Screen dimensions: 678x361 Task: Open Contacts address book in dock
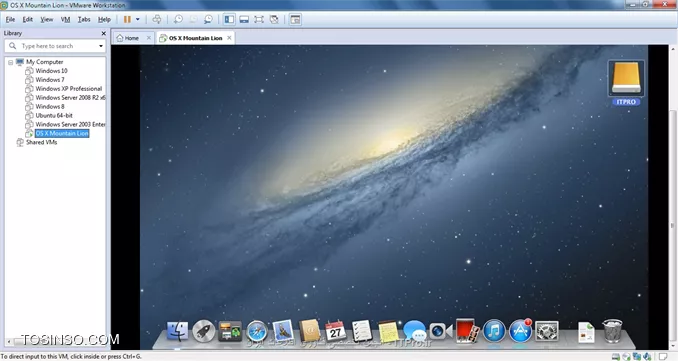(310, 332)
